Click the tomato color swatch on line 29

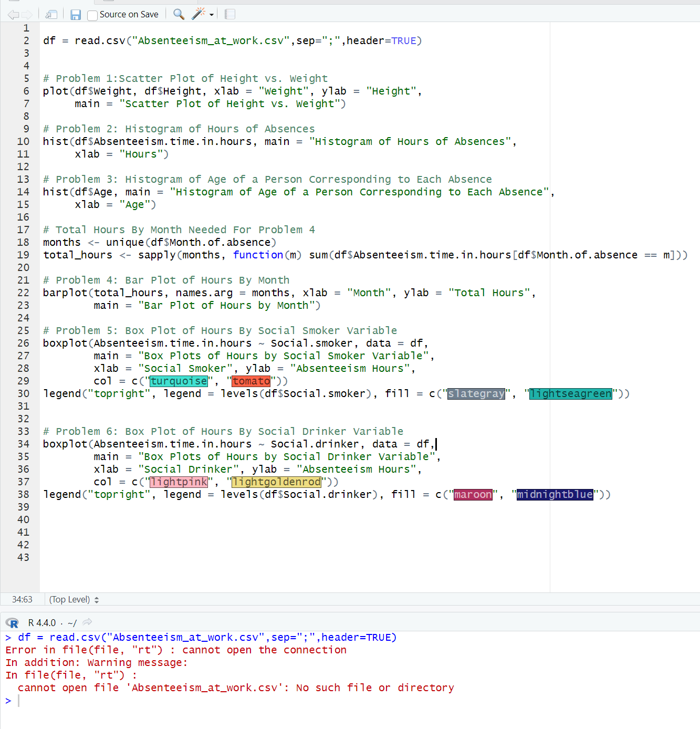(251, 381)
